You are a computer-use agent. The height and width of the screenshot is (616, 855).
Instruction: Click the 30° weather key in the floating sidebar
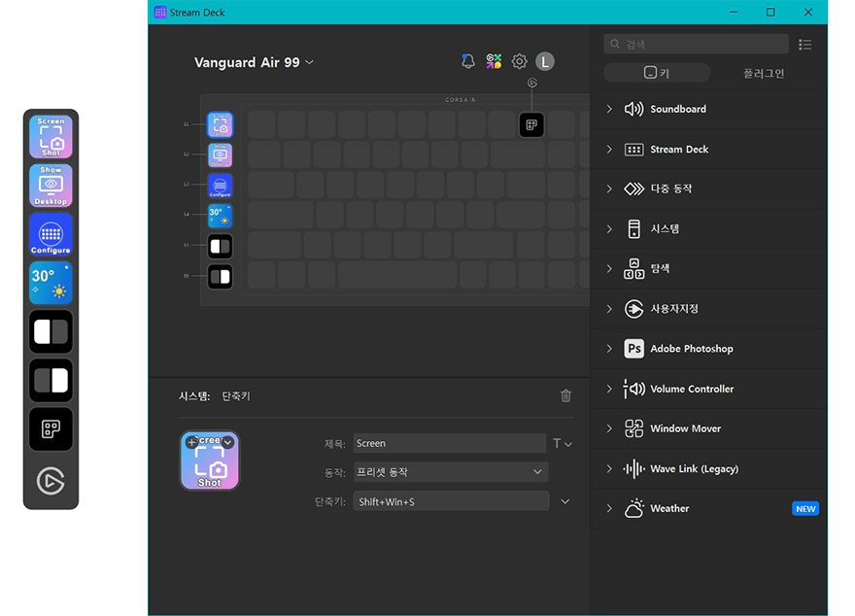tap(51, 283)
